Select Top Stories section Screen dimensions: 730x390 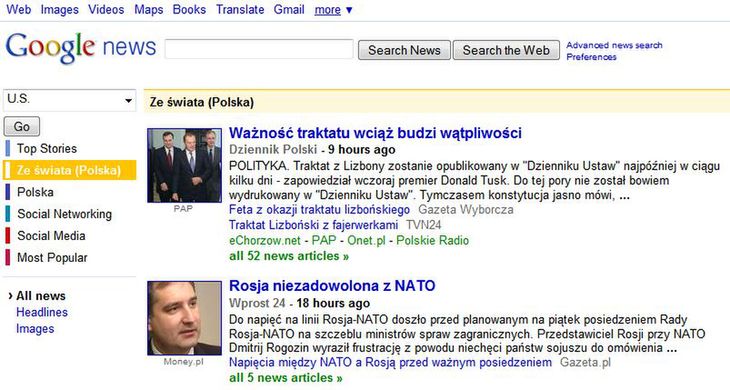[47, 148]
